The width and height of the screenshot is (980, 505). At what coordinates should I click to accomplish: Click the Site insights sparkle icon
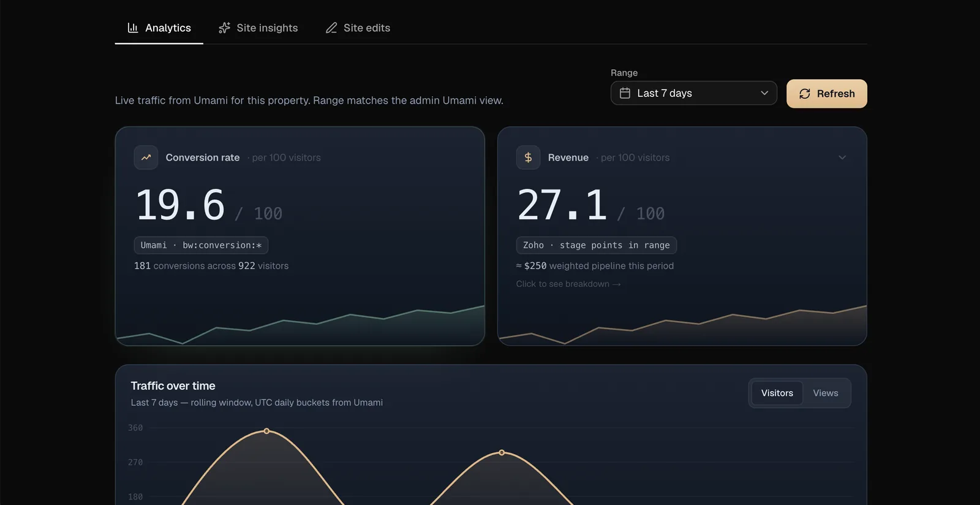point(225,28)
